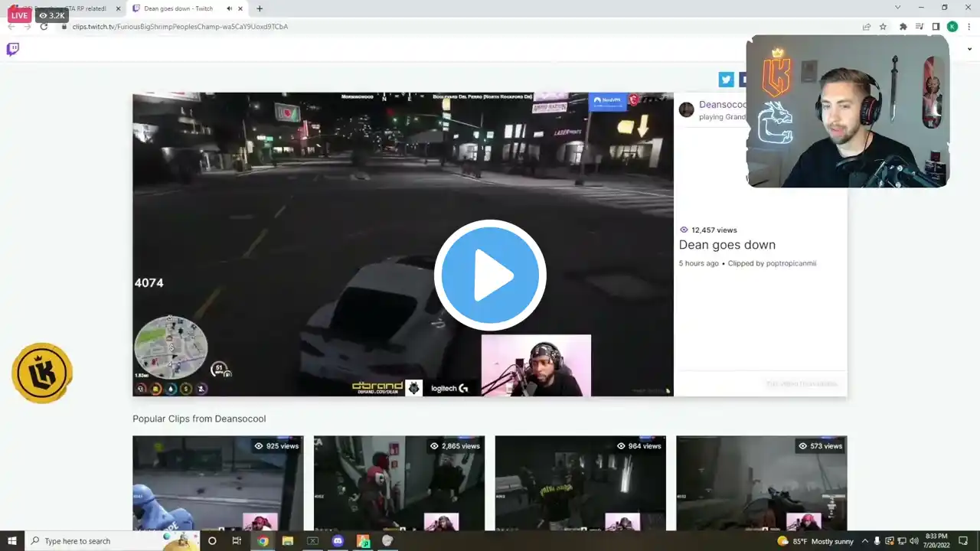The image size is (980, 551).
Task: Close the GTA RP related tab
Action: point(118,8)
